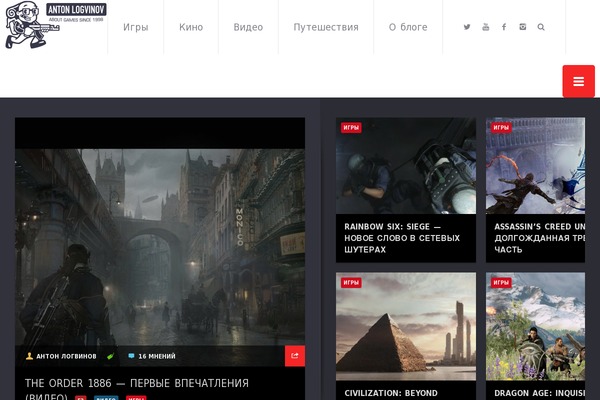Open the Dragon Age thumbnail image
The image size is (600, 400).
[x=535, y=327]
